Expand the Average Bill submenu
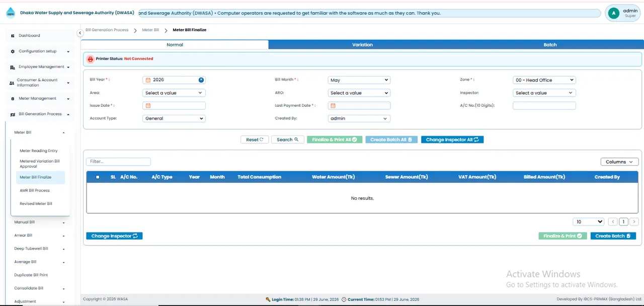Viewport: 644px width, 306px height. click(63, 262)
